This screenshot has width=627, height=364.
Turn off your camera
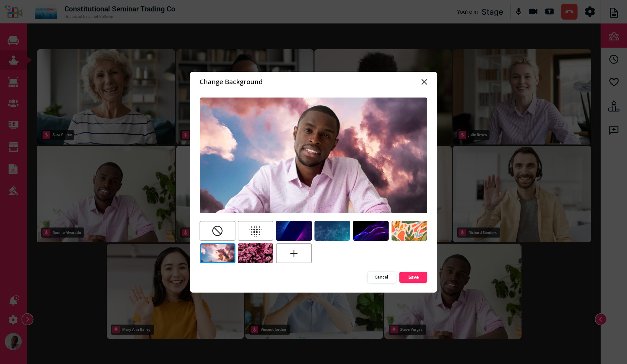click(533, 12)
